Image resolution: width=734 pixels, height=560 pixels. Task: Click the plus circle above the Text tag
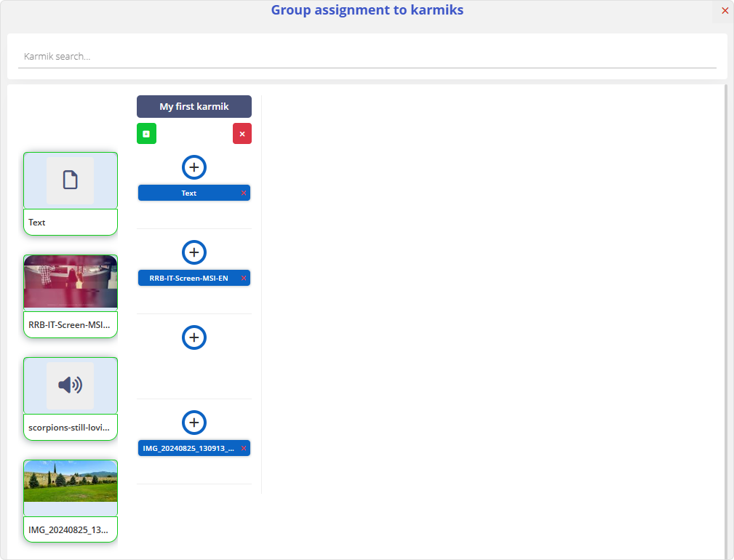pos(194,167)
